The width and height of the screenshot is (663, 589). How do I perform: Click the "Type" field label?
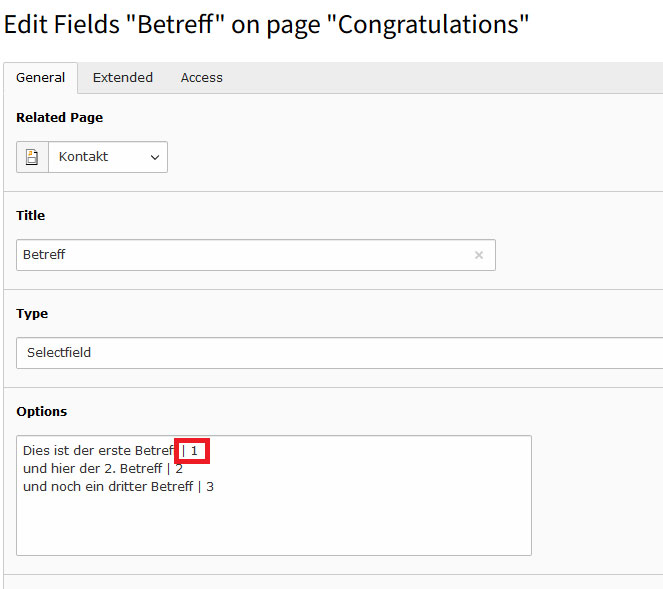coord(32,313)
